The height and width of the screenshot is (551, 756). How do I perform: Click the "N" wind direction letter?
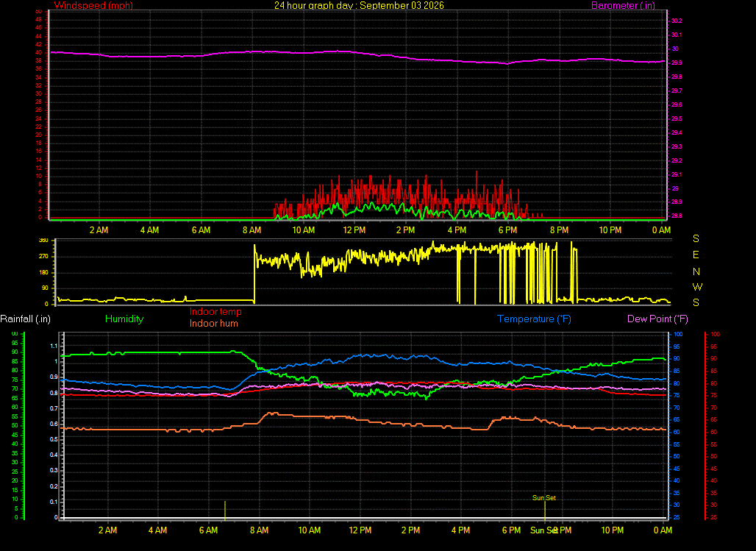tap(696, 271)
